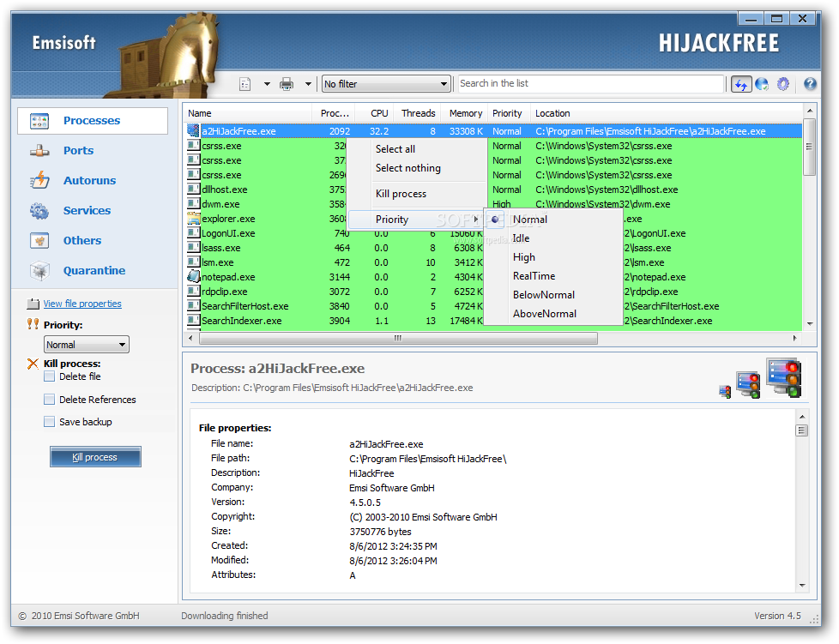Click the medium traffic light monitor icon

[748, 384]
